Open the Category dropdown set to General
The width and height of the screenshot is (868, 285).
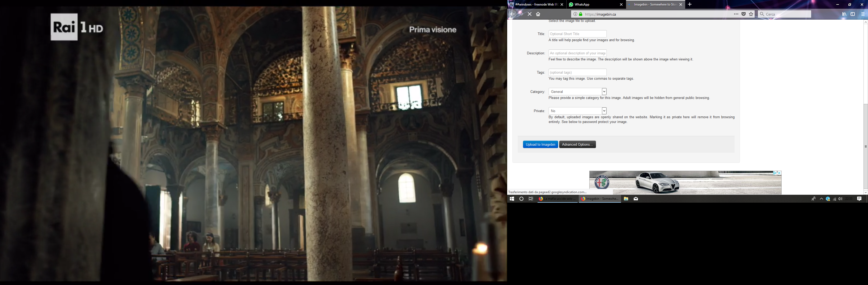(x=577, y=92)
